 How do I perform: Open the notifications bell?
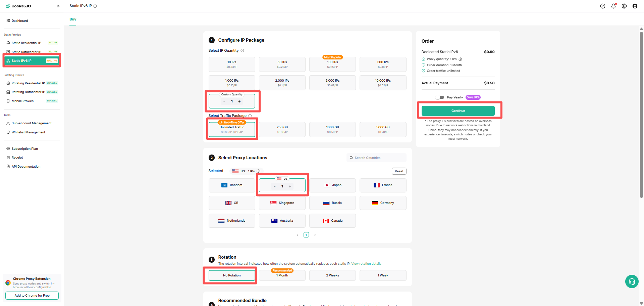point(613,6)
